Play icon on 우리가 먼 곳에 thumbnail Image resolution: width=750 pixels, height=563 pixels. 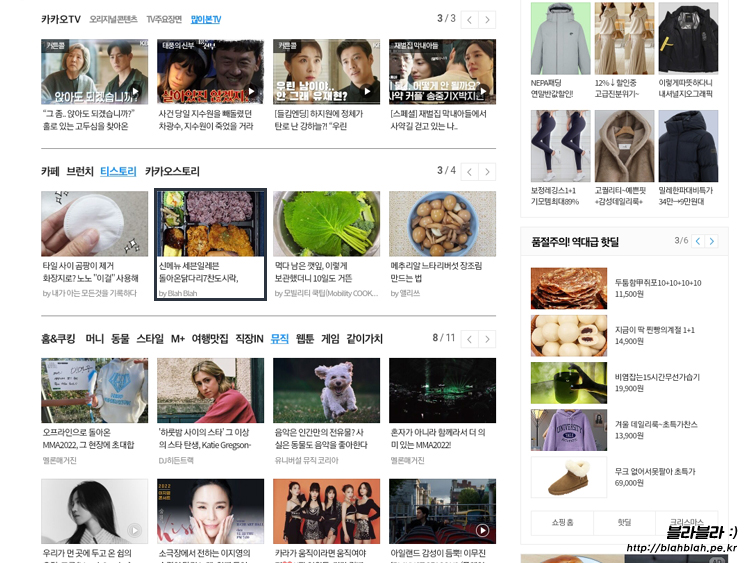tap(134, 530)
